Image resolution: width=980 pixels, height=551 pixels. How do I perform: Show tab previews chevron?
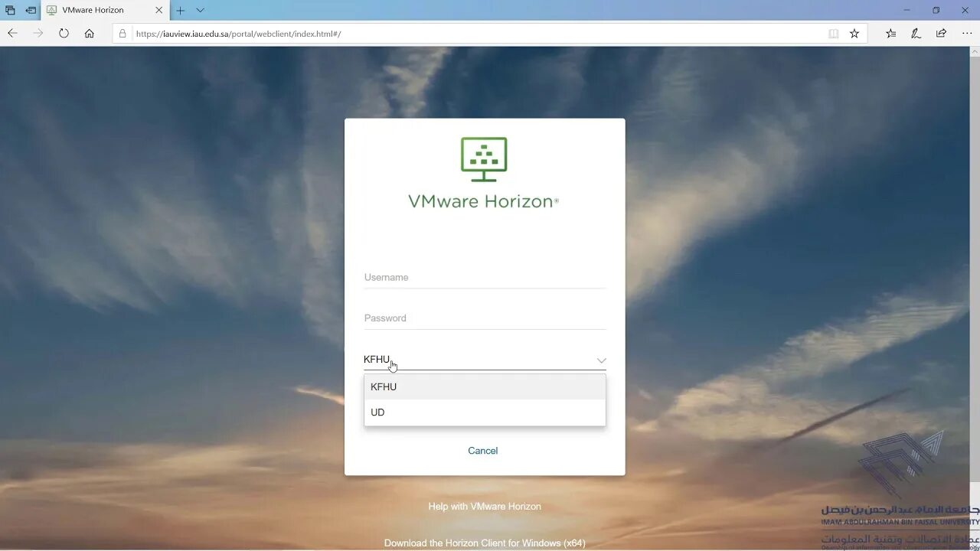pos(200,10)
